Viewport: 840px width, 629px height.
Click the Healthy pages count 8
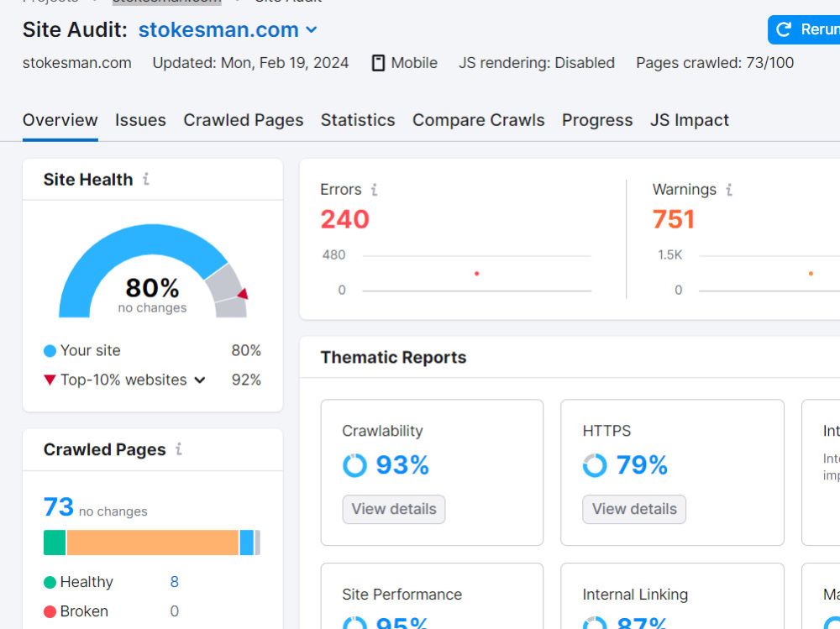(x=174, y=582)
